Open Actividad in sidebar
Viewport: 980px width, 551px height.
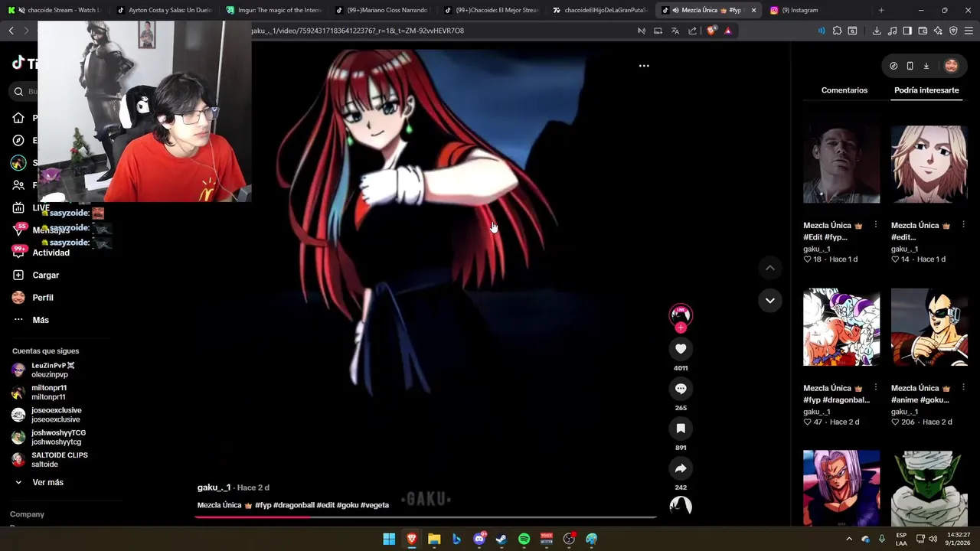point(42,253)
